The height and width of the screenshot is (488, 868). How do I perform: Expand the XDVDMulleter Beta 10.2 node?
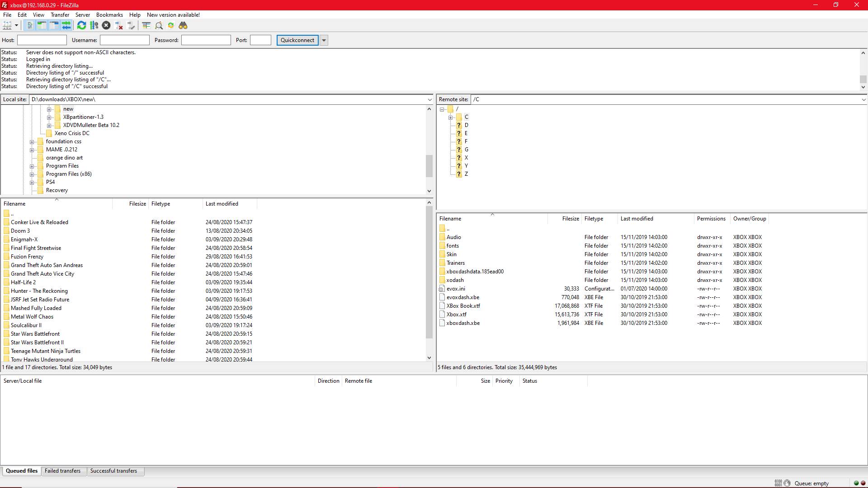tap(49, 126)
